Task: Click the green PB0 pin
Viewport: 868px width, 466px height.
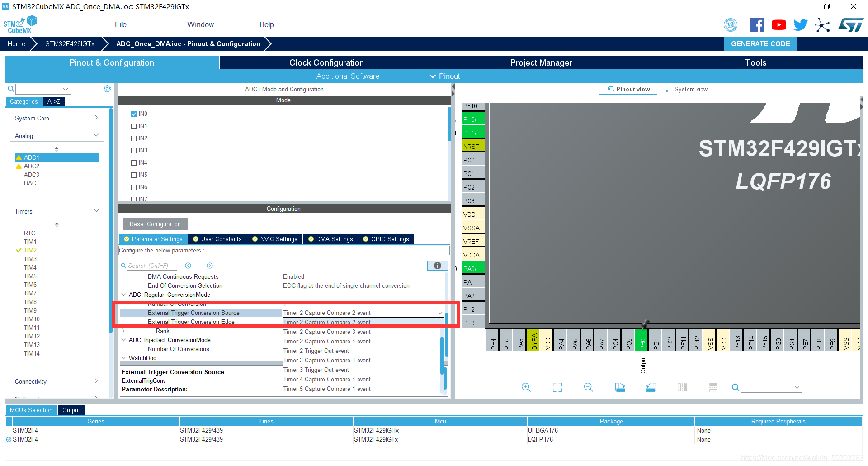Action: pyautogui.click(x=642, y=340)
